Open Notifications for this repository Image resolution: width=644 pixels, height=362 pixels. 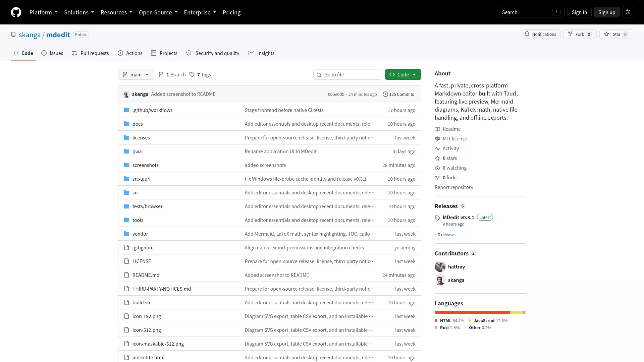point(540,35)
